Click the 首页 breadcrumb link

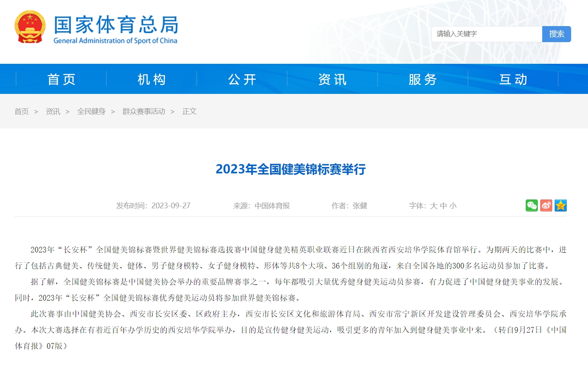22,112
